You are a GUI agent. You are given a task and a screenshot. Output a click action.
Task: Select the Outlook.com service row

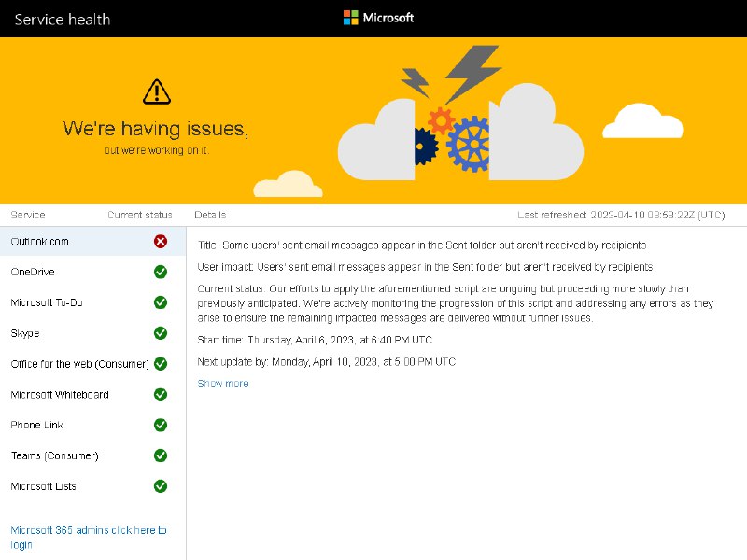(92, 242)
